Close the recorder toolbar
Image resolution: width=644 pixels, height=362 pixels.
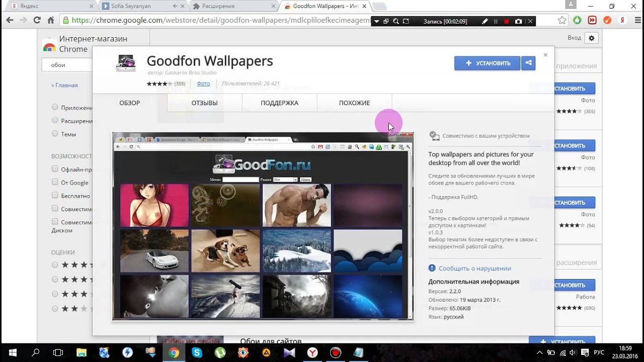coord(530,22)
